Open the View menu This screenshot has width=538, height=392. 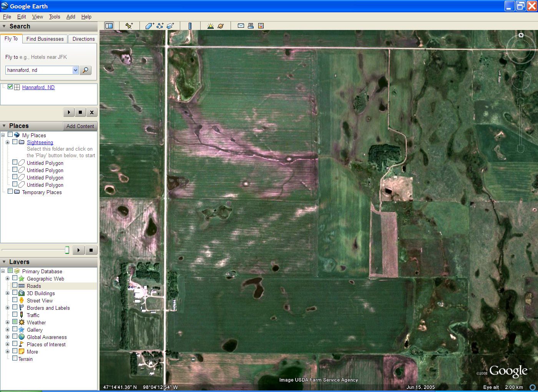pyautogui.click(x=38, y=17)
